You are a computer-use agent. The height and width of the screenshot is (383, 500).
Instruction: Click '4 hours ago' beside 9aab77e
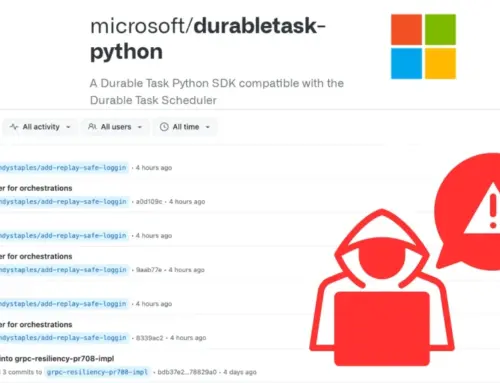[x=186, y=270]
